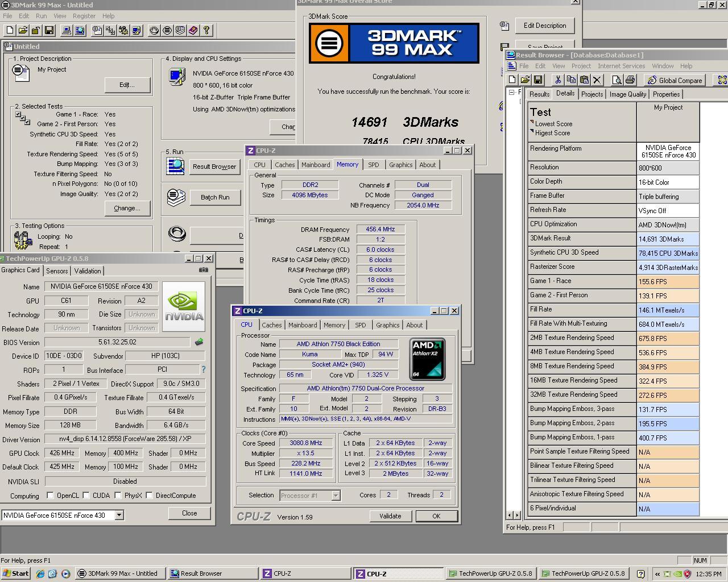Switch to Results tab in Result Browser
This screenshot has width=728, height=582.
[x=539, y=94]
